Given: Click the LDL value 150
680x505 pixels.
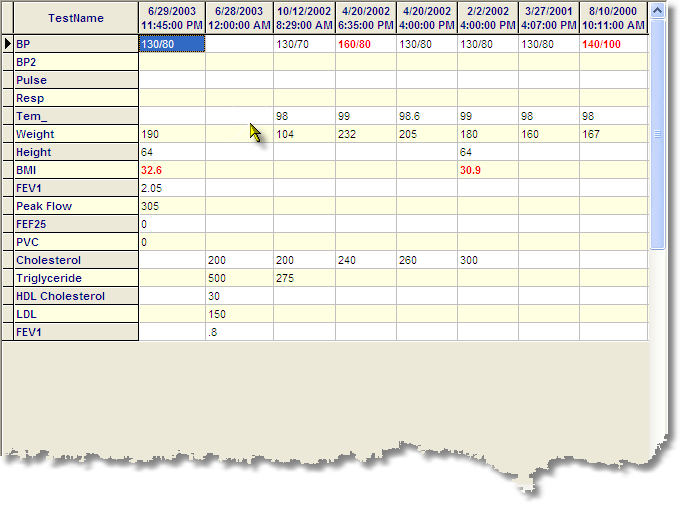Looking at the screenshot, I should (x=217, y=314).
